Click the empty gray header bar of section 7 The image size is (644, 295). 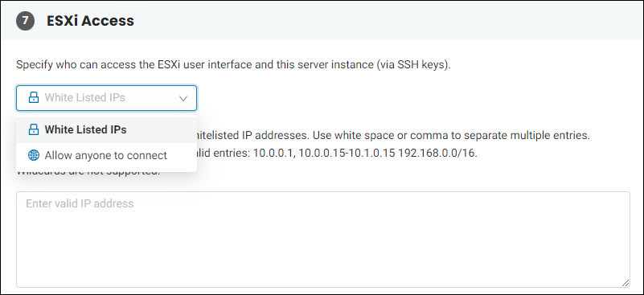click(386, 21)
